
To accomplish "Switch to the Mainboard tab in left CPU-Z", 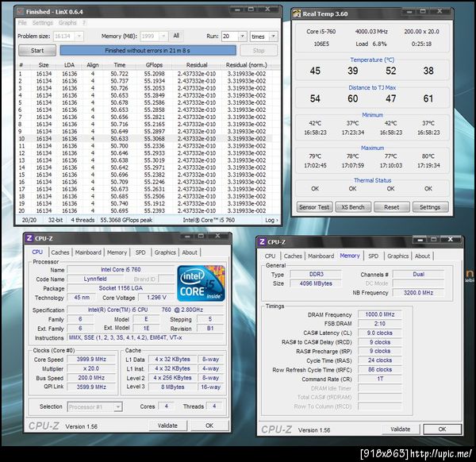I will click(88, 252).
